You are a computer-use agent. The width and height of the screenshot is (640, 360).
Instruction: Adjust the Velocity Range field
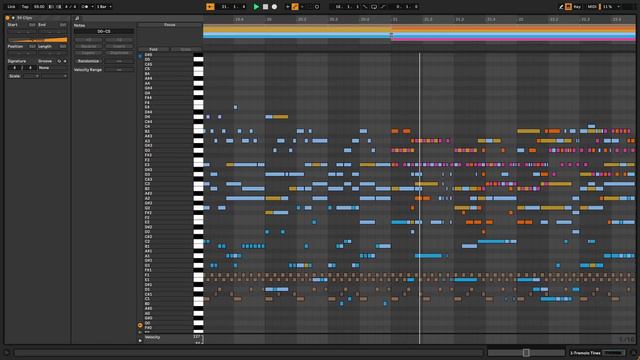[119, 70]
